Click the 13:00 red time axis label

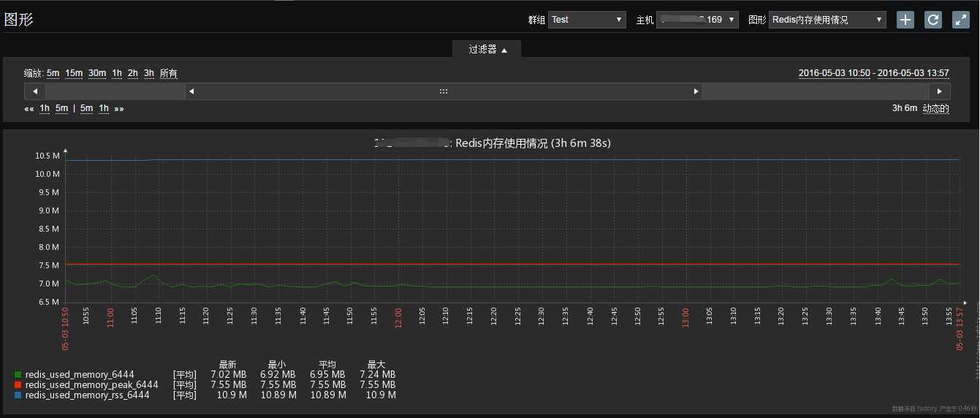685,318
